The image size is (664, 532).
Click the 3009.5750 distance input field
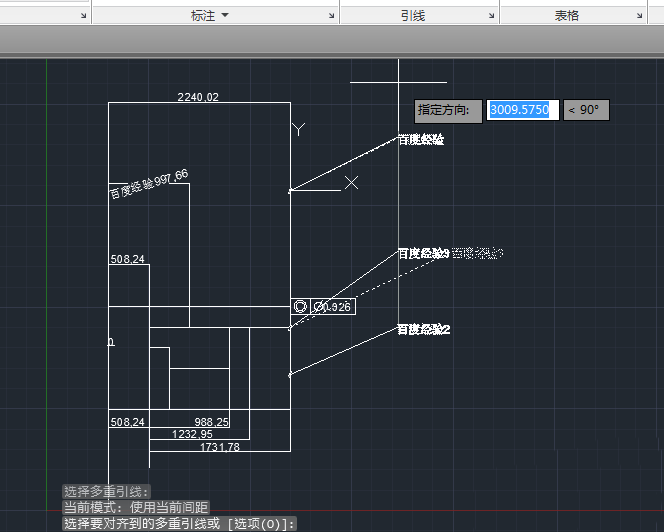pyautogui.click(x=523, y=110)
